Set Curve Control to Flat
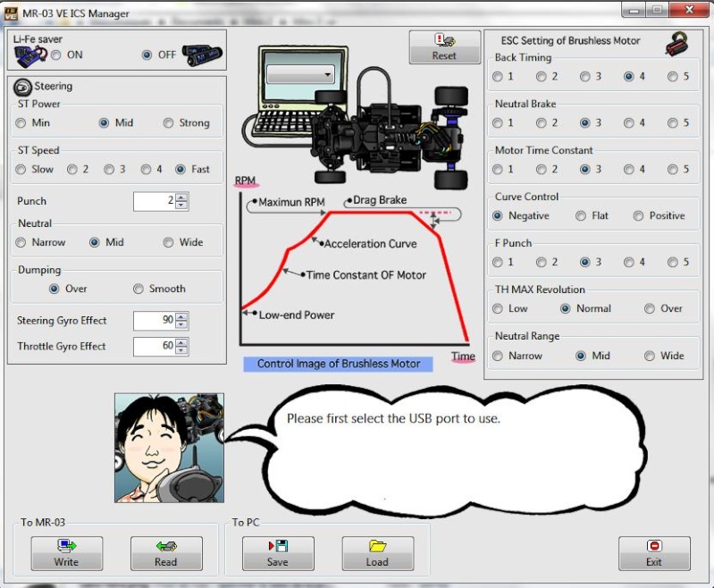714x588 pixels. click(x=581, y=216)
